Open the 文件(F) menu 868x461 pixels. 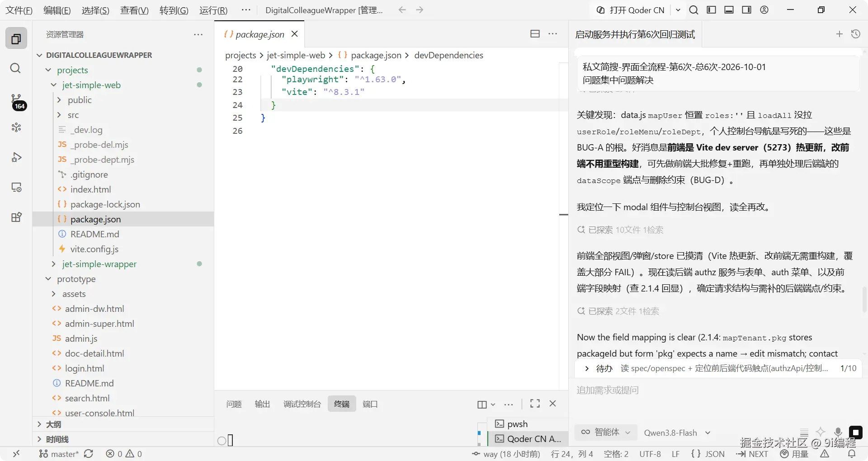tap(19, 10)
